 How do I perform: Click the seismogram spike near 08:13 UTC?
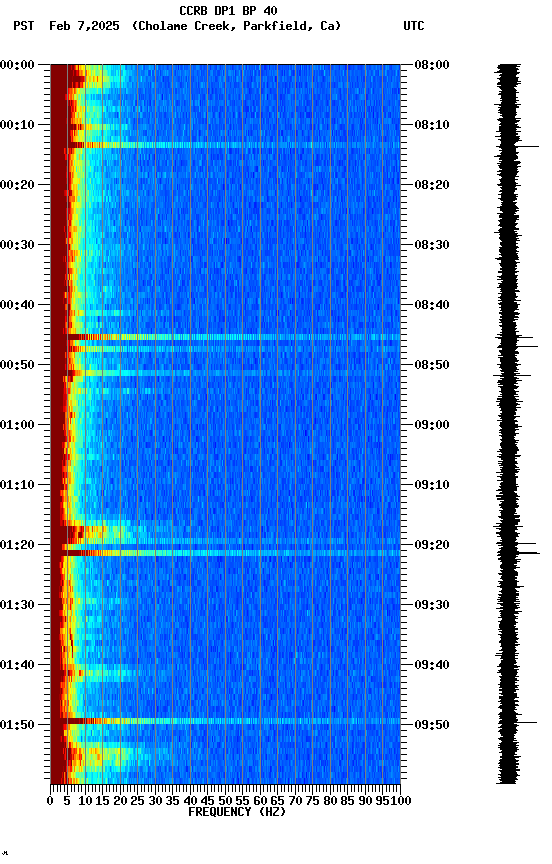point(528,147)
